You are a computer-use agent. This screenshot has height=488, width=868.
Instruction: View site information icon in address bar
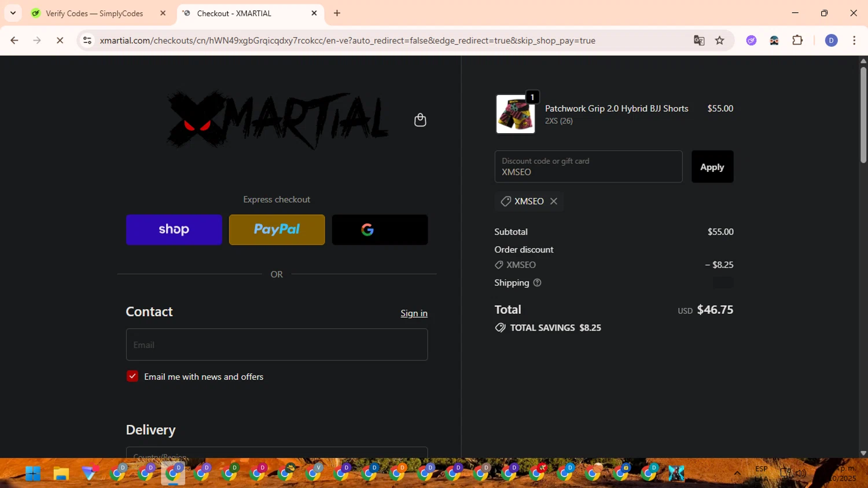(x=87, y=41)
